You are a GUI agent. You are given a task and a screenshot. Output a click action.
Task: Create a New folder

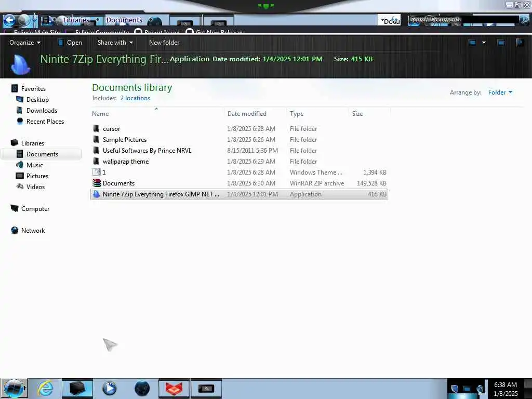pyautogui.click(x=164, y=43)
